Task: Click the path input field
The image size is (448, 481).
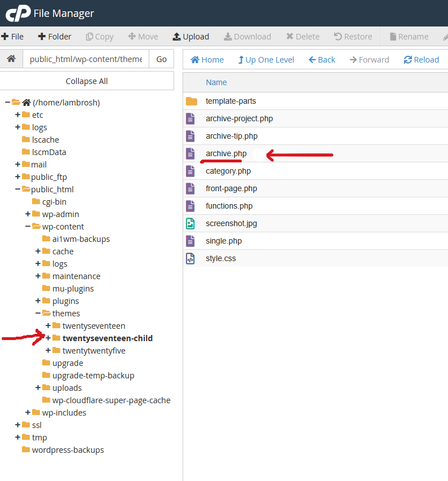Action: pyautogui.click(x=86, y=59)
